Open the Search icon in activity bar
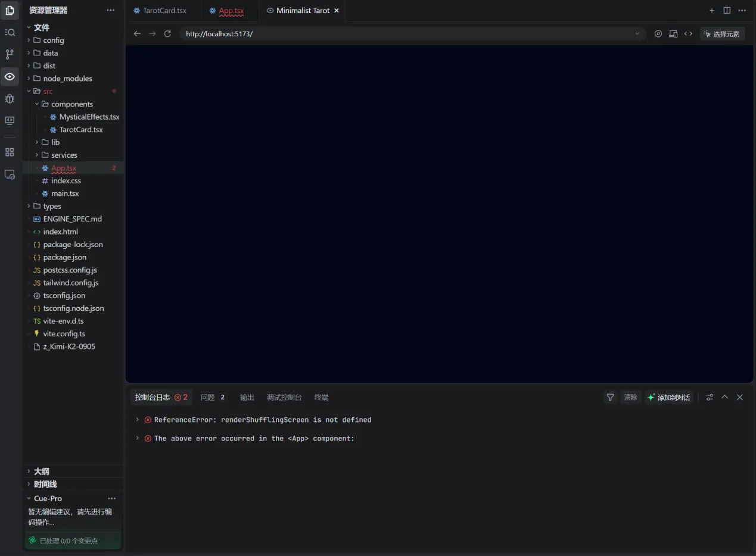Image resolution: width=756 pixels, height=556 pixels. point(10,32)
